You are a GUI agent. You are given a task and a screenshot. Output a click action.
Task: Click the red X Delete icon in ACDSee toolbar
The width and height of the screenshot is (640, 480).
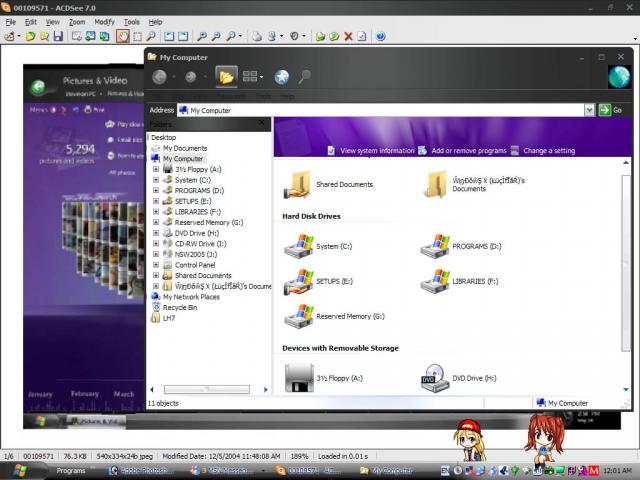348,36
